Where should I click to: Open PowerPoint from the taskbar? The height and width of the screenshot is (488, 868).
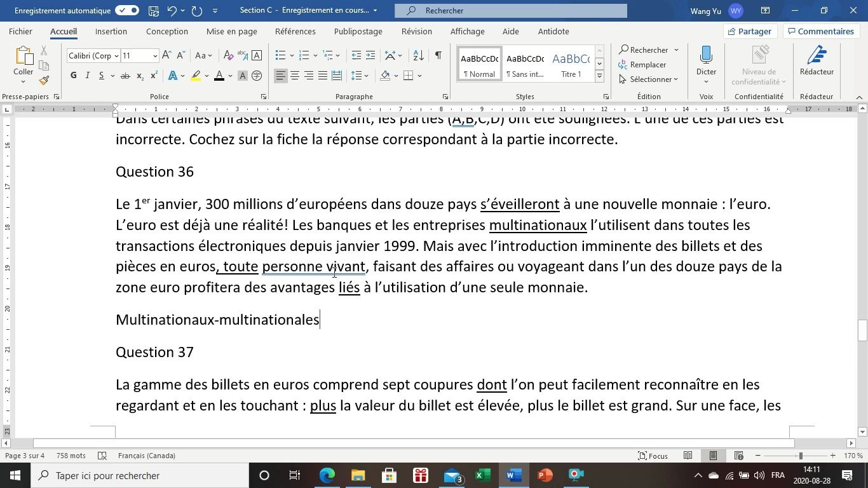pyautogui.click(x=545, y=475)
